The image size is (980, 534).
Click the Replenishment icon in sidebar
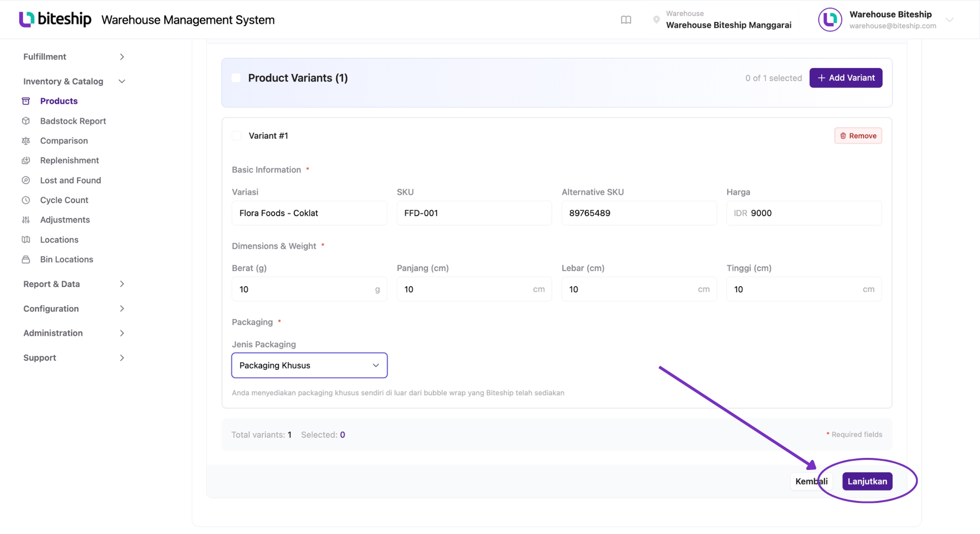point(26,160)
